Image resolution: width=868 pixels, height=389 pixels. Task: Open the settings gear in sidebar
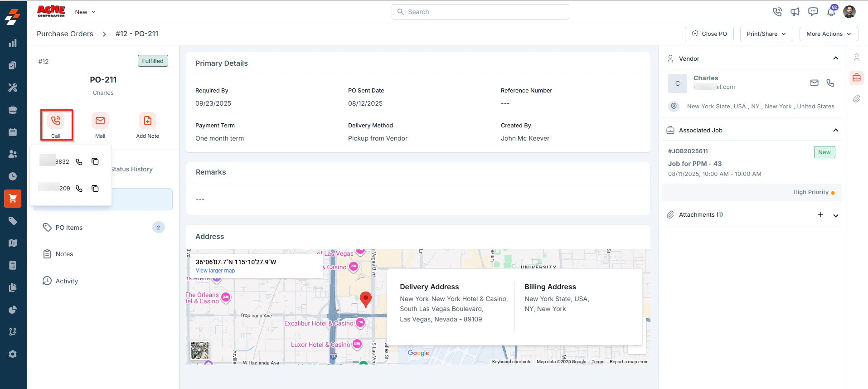[13, 354]
